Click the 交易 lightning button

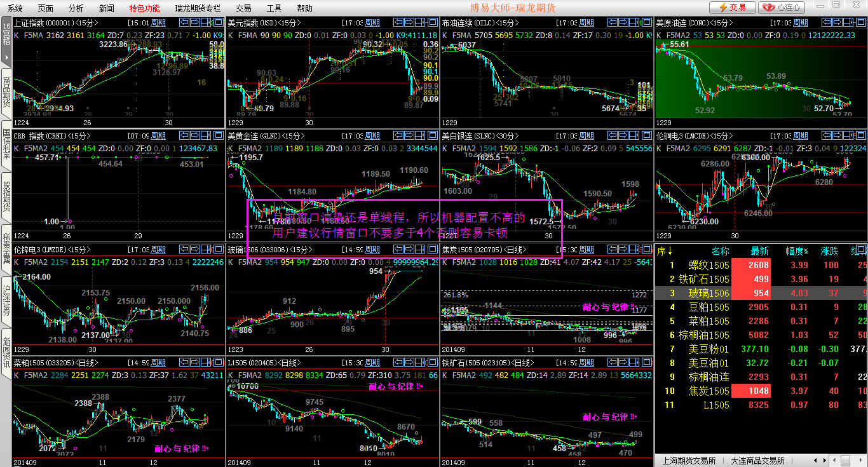[x=732, y=8]
